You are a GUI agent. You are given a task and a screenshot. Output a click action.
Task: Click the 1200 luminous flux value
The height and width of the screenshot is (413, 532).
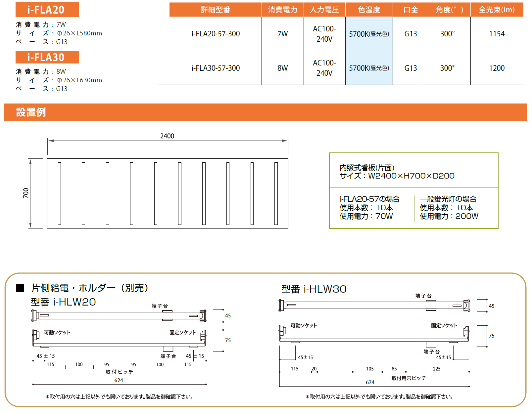point(497,68)
